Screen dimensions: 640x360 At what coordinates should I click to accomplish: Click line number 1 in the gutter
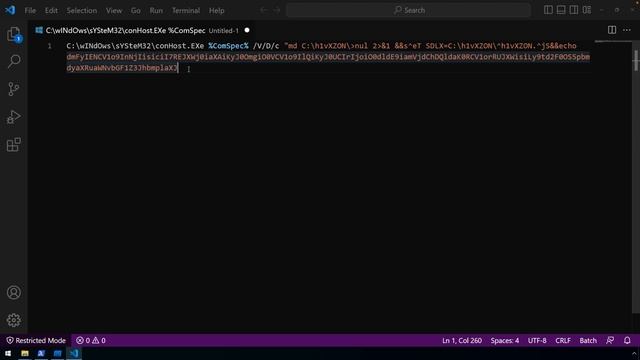coord(50,46)
